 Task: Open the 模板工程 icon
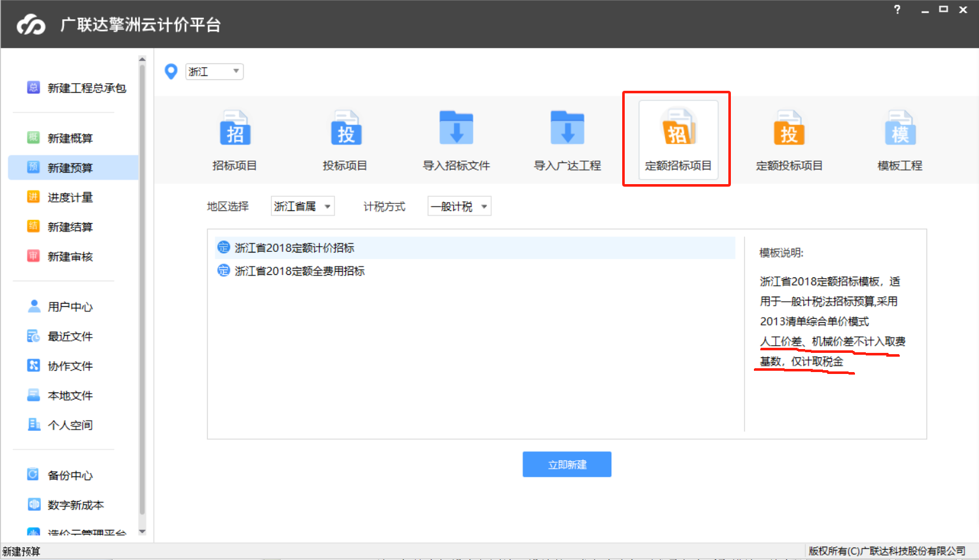900,127
